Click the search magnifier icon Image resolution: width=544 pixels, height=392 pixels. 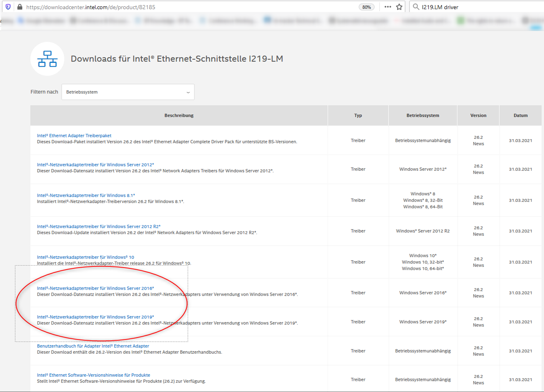point(416,7)
